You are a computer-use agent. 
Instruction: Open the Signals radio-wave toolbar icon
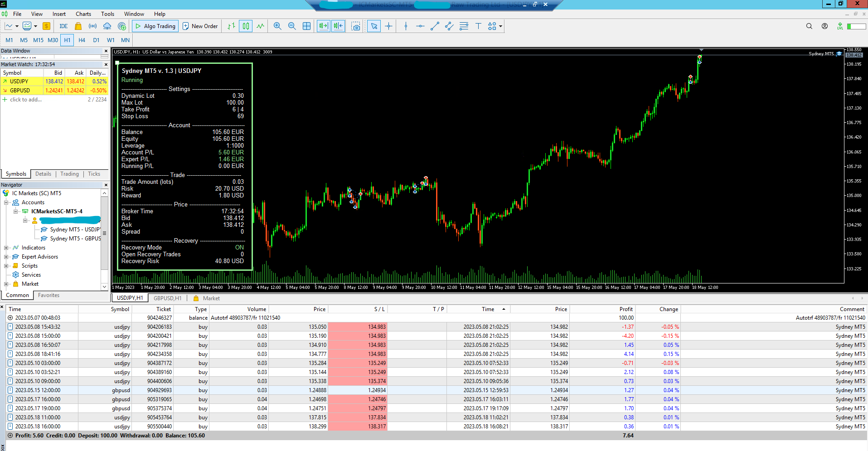click(x=92, y=26)
